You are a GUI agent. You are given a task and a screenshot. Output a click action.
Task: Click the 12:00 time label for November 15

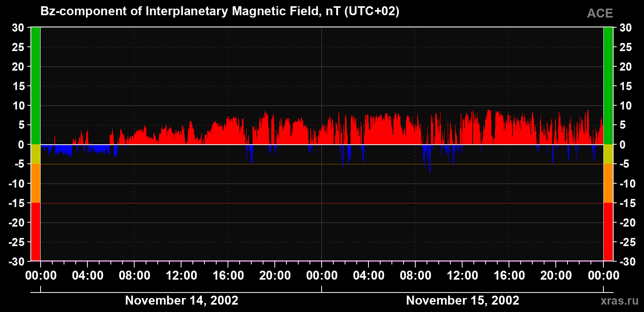(x=463, y=276)
